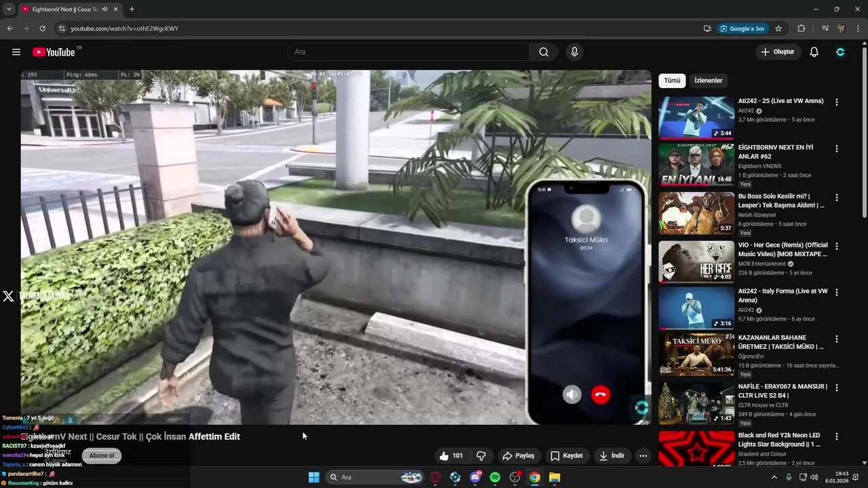Viewport: 868px width, 488px height.
Task: Click the 'NAFİLE - ERAY067 & MANSUR' title
Action: pos(783,390)
